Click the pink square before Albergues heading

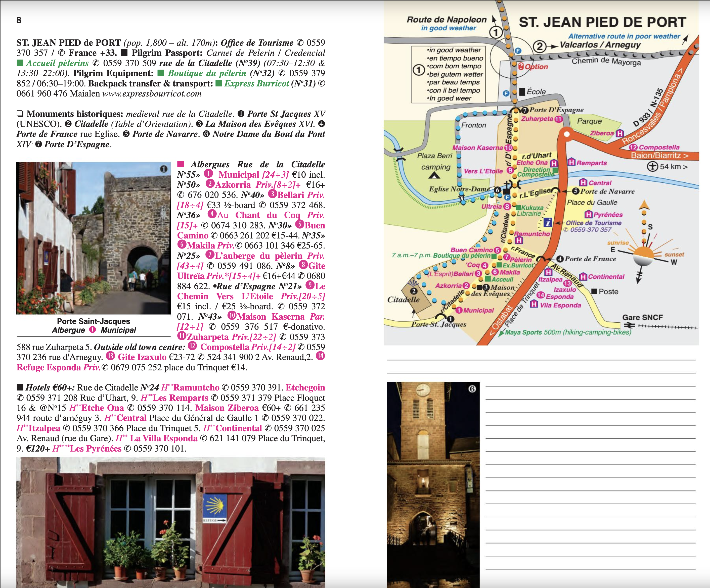click(181, 164)
